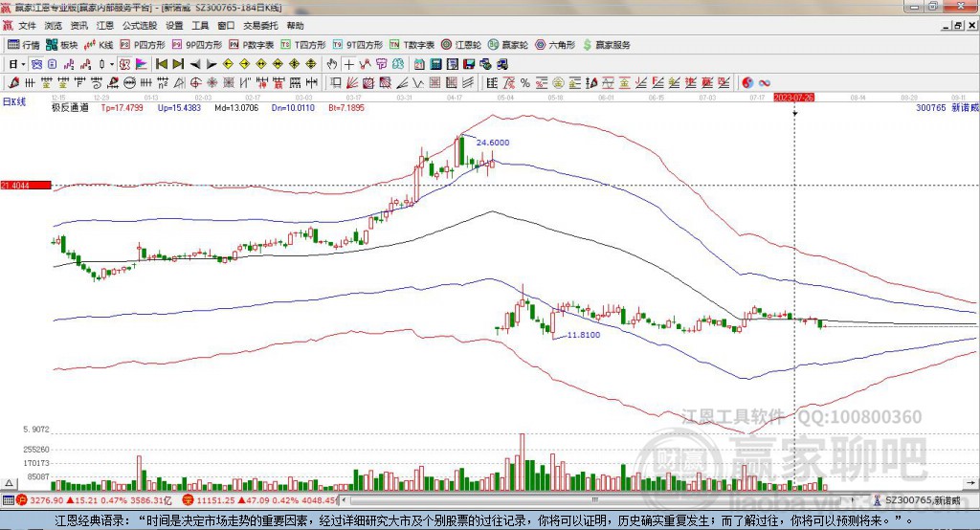Viewport: 980px width, 530px height.
Task: Click the red yin-yang circle icon
Action: pyautogui.click(x=747, y=82)
